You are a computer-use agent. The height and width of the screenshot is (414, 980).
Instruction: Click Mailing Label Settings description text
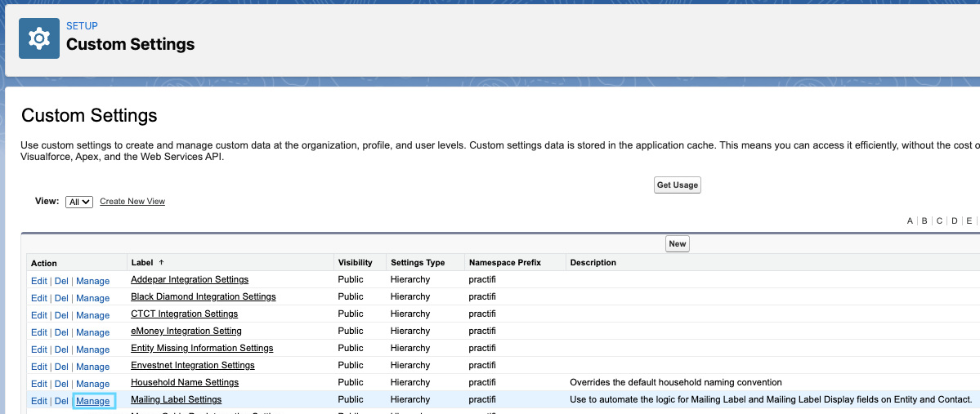click(771, 399)
